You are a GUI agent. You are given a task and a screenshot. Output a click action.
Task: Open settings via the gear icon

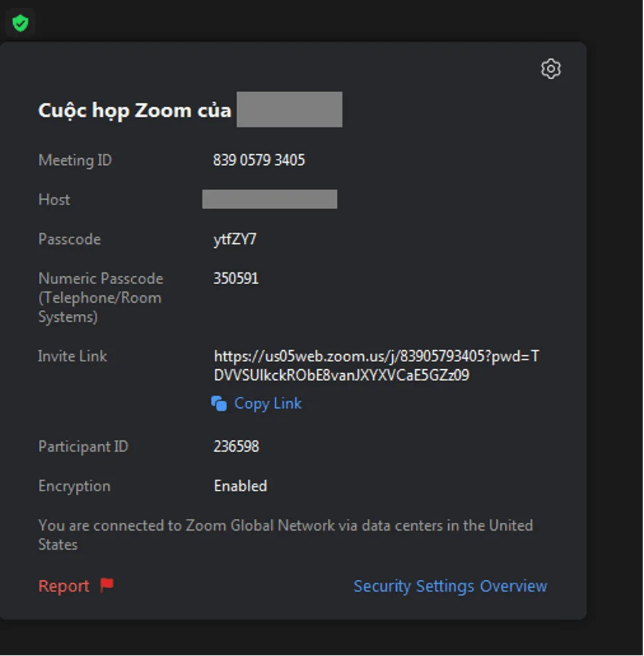point(550,69)
